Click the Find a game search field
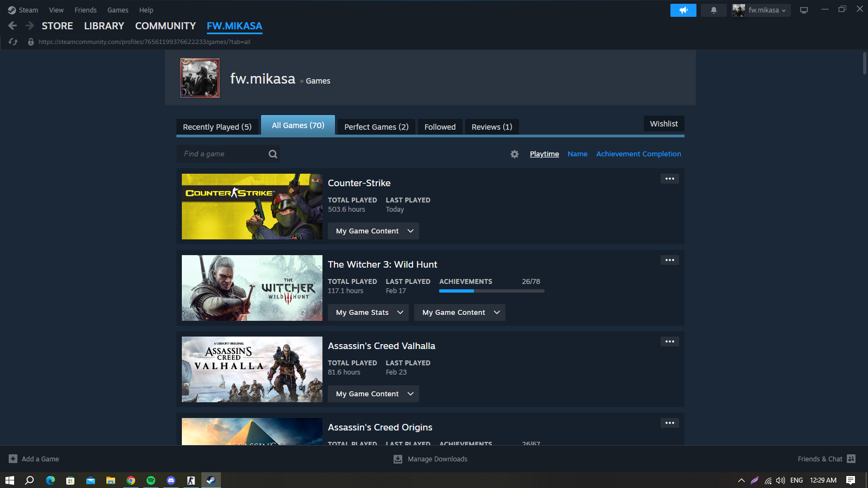The height and width of the screenshot is (488, 868). (223, 154)
